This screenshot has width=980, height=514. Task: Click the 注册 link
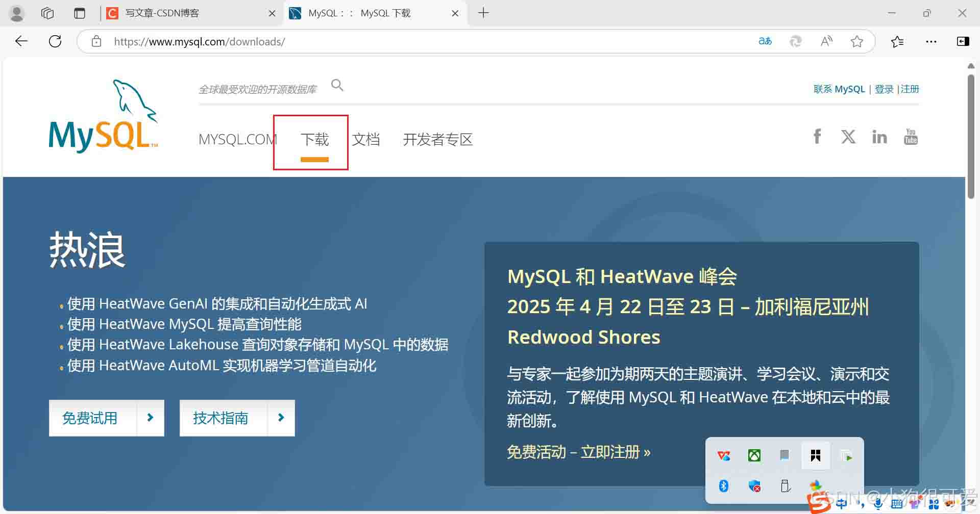[910, 89]
